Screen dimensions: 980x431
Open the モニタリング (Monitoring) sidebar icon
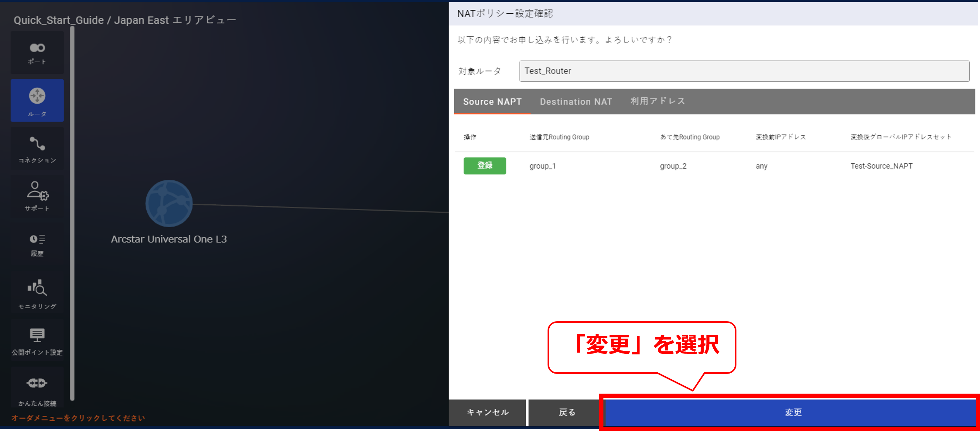pos(37,294)
